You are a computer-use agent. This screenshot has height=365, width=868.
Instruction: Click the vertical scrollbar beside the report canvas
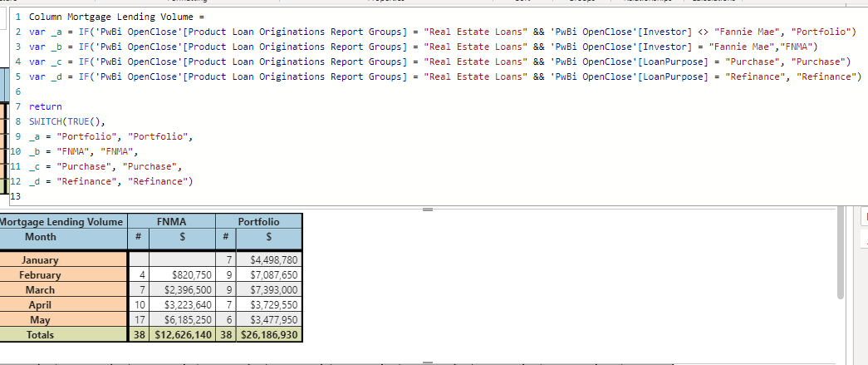coord(841,254)
